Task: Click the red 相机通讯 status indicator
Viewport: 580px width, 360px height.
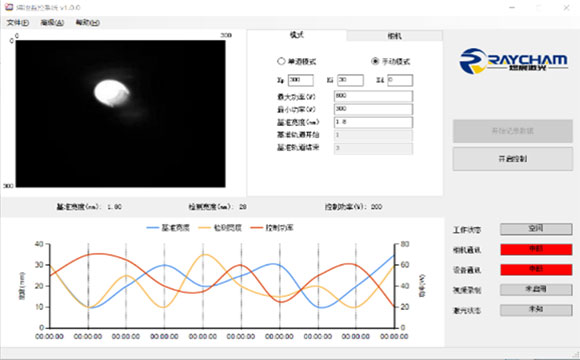Action: 536,250
